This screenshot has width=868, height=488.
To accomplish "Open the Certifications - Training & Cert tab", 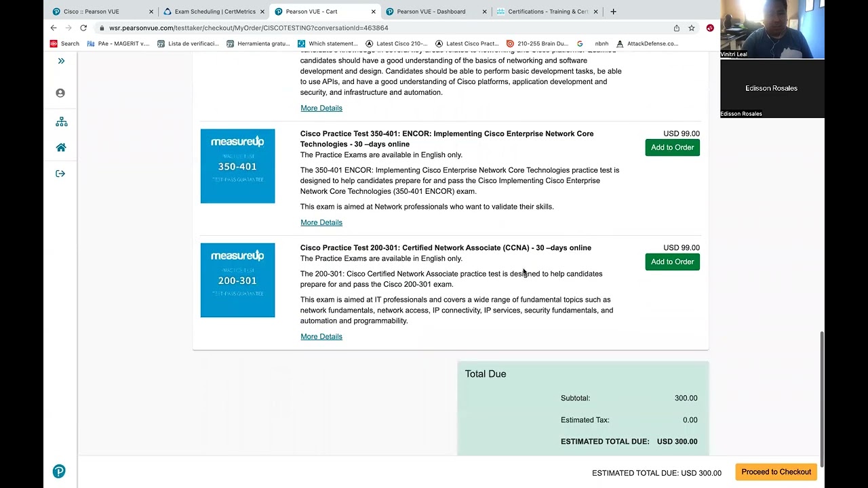I will click(x=548, y=12).
